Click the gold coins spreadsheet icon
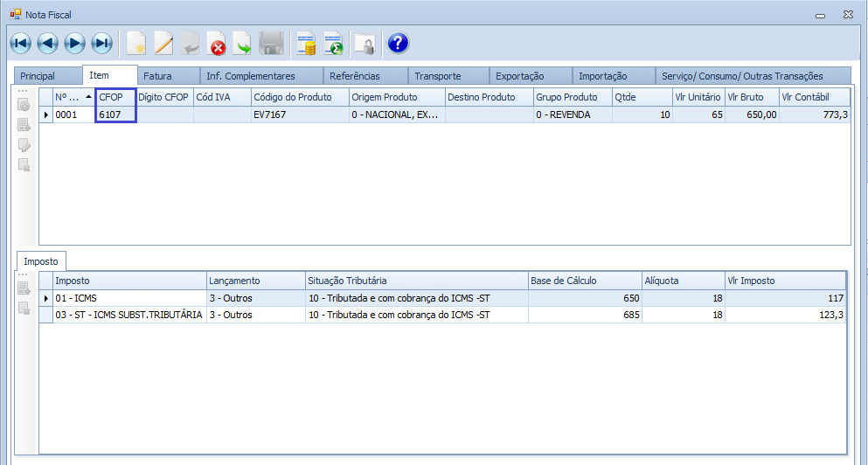Viewport: 868px width, 465px height. click(x=306, y=43)
